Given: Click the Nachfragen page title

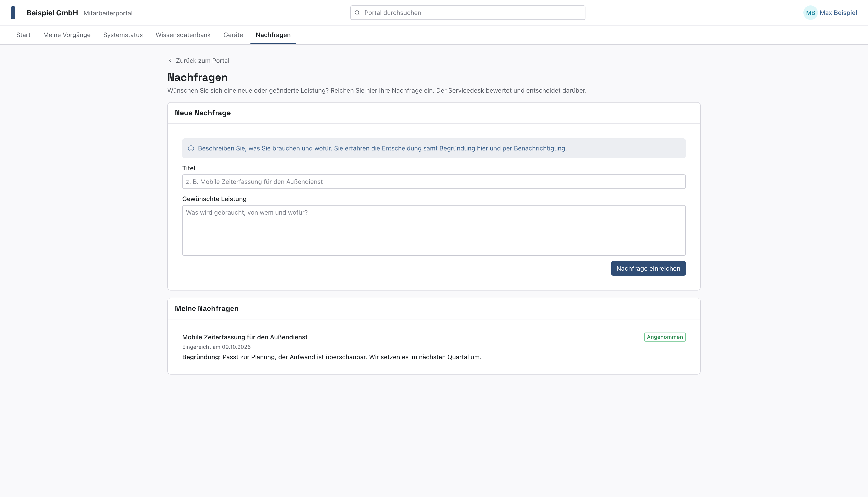Looking at the screenshot, I should (197, 77).
